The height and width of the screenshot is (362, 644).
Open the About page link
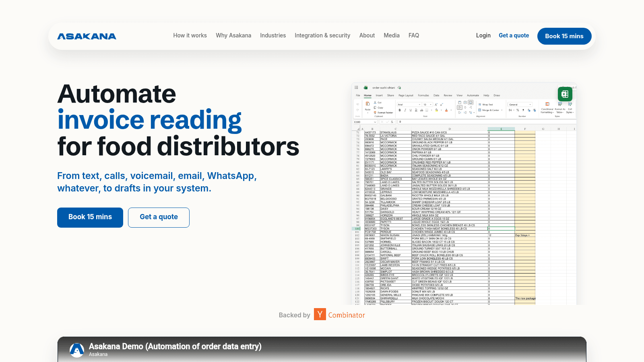pos(367,35)
